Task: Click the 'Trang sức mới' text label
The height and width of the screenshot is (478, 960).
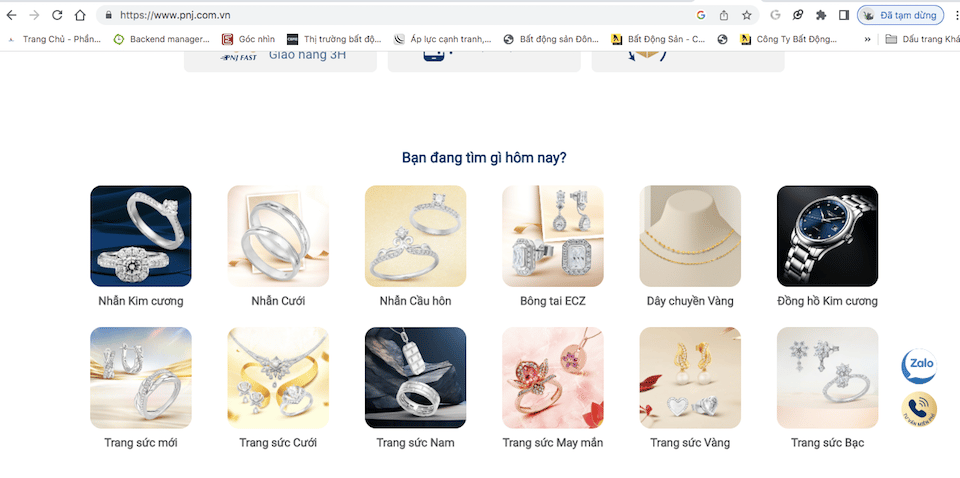Action: (141, 443)
